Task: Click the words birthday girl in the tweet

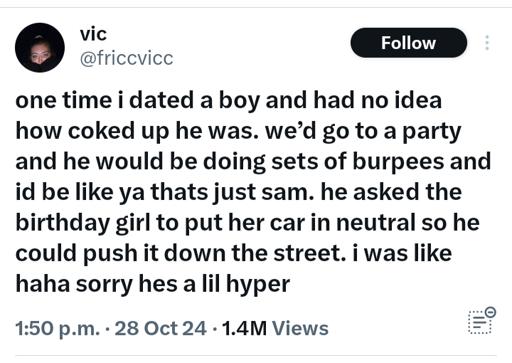Action: coord(83,223)
